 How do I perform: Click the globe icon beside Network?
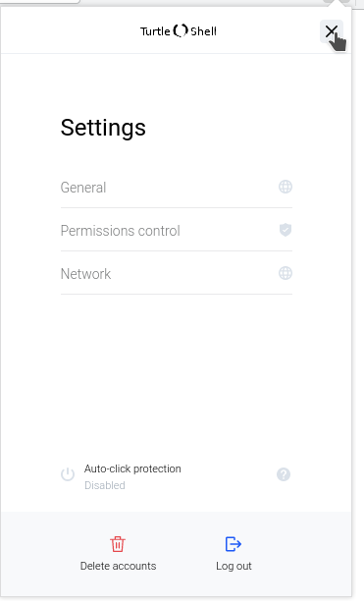286,273
